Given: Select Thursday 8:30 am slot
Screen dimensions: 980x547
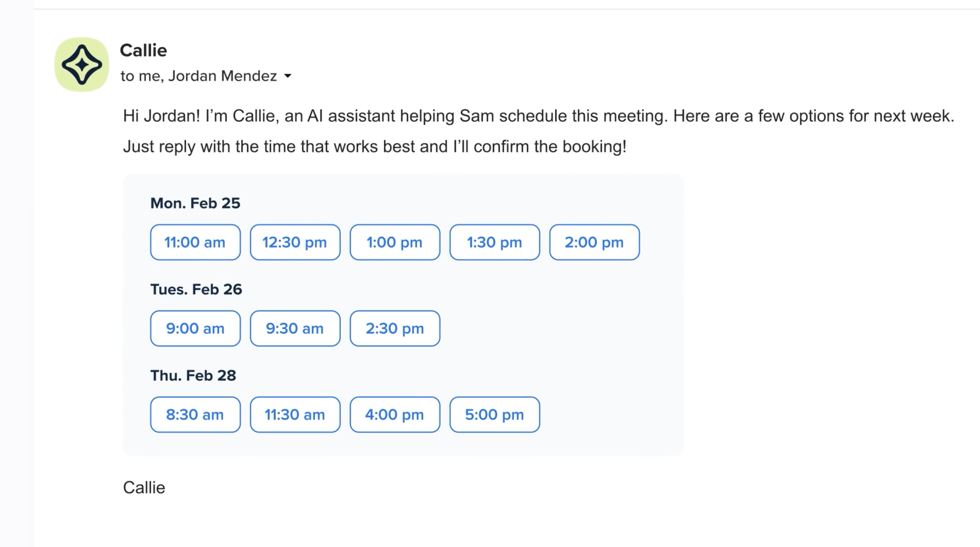Looking at the screenshot, I should 195,415.
